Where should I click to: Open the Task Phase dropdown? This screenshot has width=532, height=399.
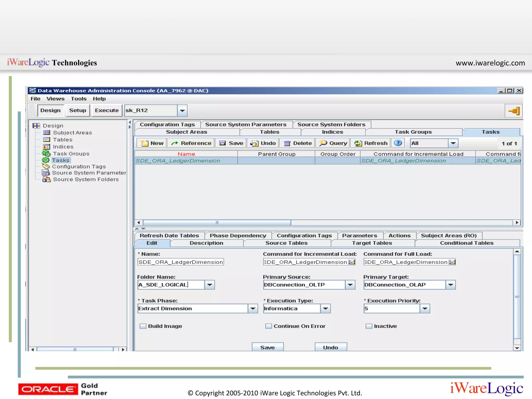[x=253, y=309]
